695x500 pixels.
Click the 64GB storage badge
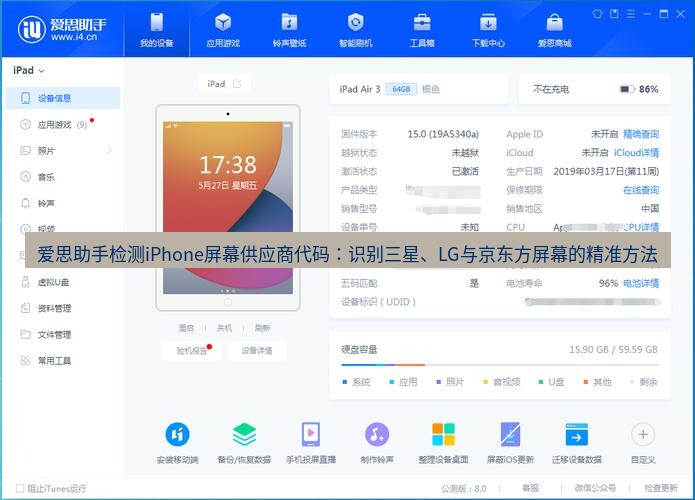(x=401, y=90)
